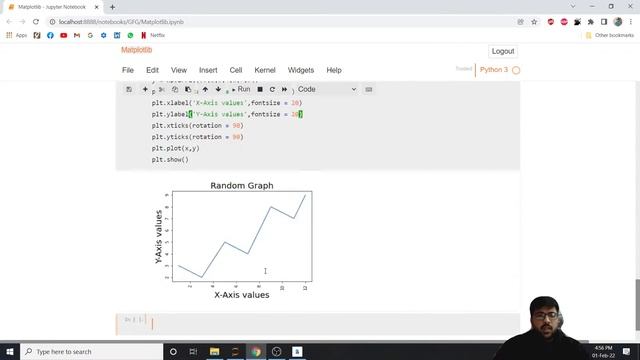Open the Edit menu

click(152, 70)
